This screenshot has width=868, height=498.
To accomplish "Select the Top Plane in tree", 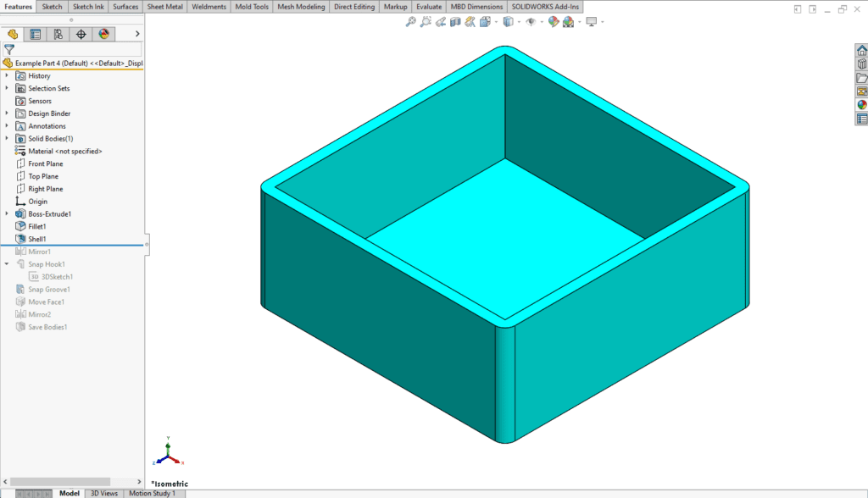I will (x=43, y=176).
